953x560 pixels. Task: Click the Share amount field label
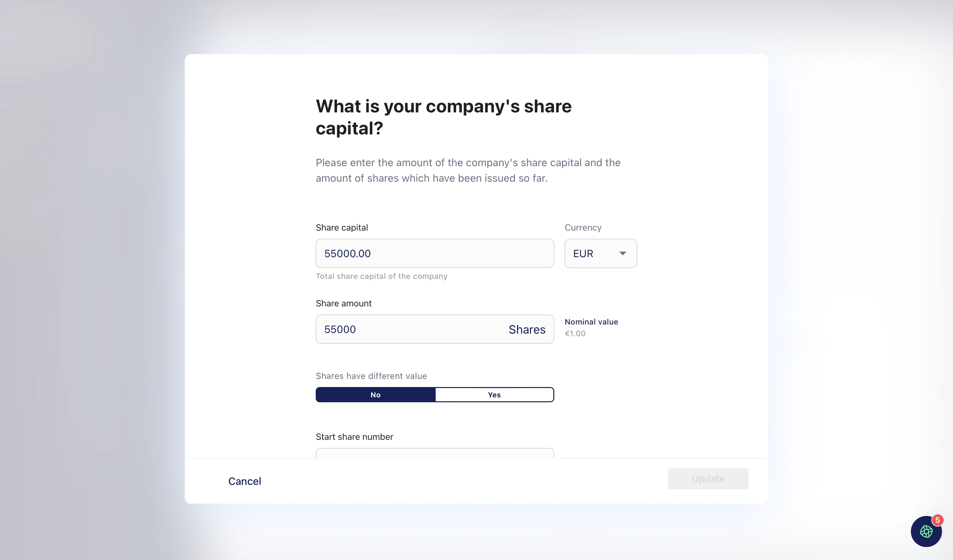[343, 303]
